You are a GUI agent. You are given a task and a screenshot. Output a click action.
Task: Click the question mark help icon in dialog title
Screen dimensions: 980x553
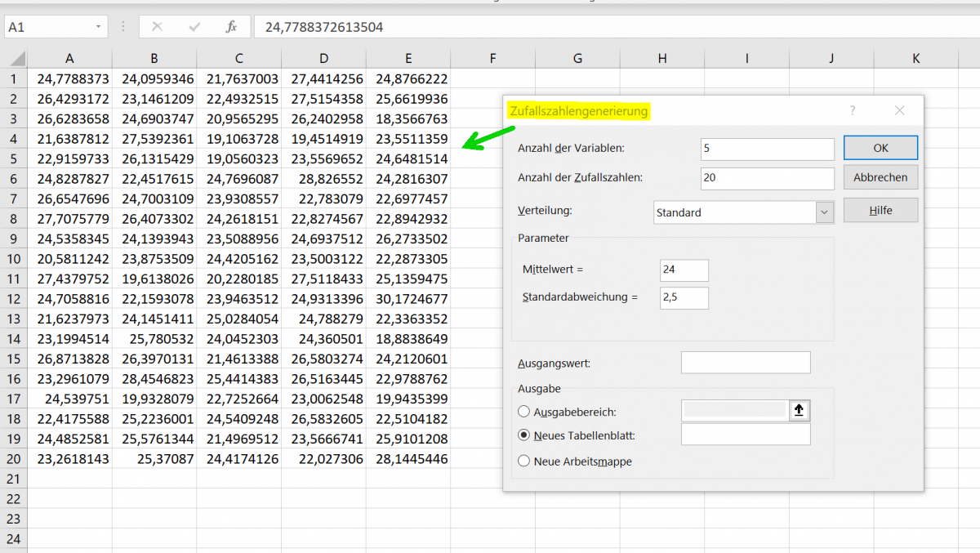coord(853,110)
